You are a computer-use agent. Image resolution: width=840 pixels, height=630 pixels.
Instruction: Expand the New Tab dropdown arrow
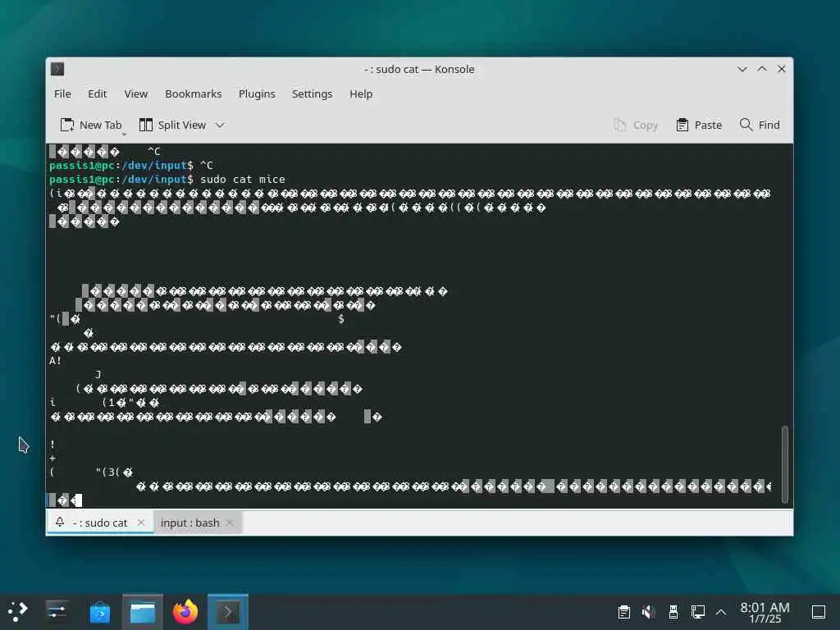(125, 134)
